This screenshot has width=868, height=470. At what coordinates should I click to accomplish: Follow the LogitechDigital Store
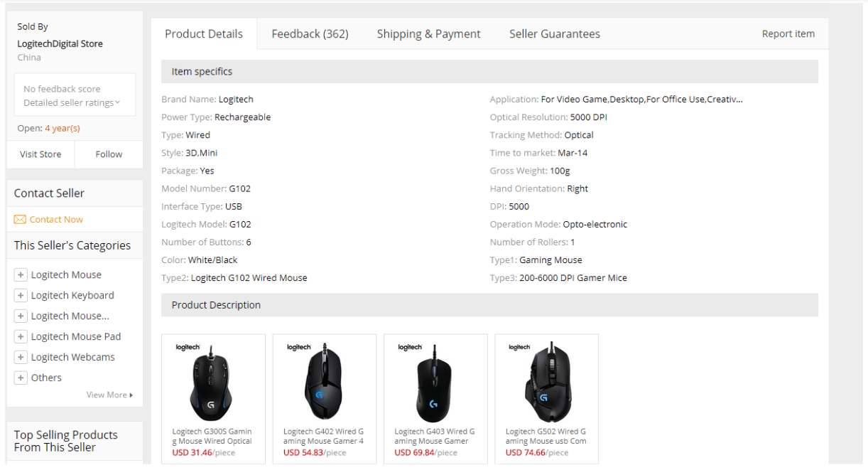click(x=109, y=154)
